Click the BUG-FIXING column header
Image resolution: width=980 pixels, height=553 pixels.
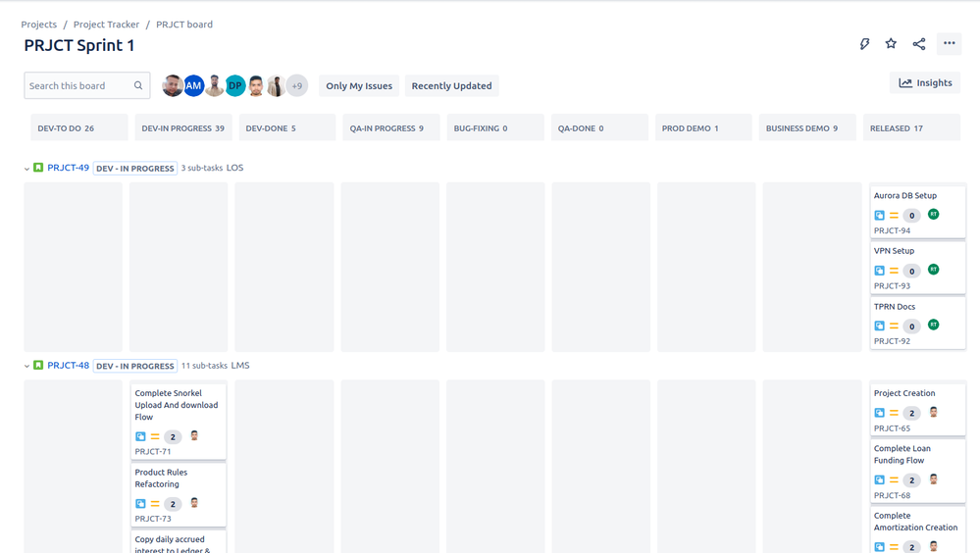click(495, 127)
